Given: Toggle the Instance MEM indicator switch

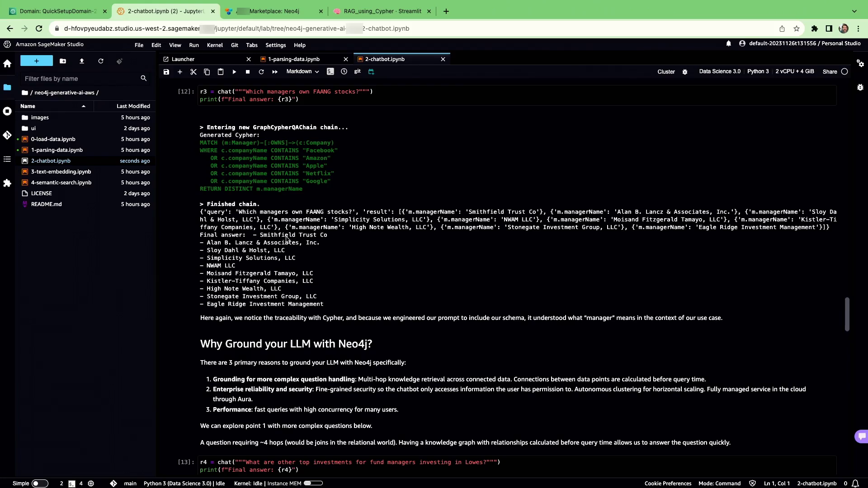Looking at the screenshot, I should click(313, 483).
